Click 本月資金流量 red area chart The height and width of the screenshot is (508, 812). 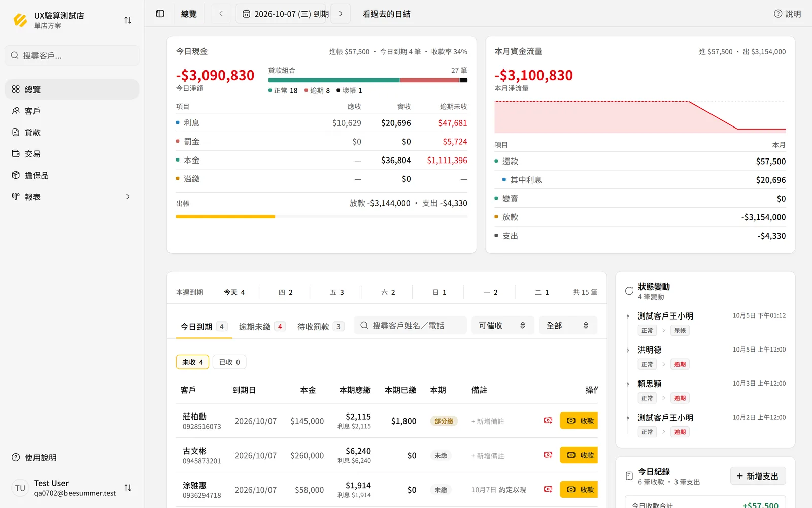click(x=640, y=117)
